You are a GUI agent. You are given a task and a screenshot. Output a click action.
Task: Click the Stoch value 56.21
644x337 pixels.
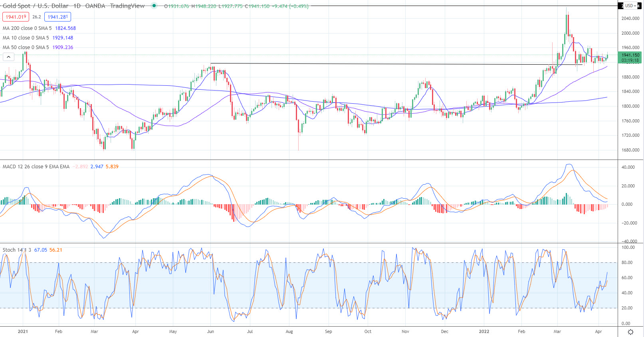pyautogui.click(x=56, y=250)
